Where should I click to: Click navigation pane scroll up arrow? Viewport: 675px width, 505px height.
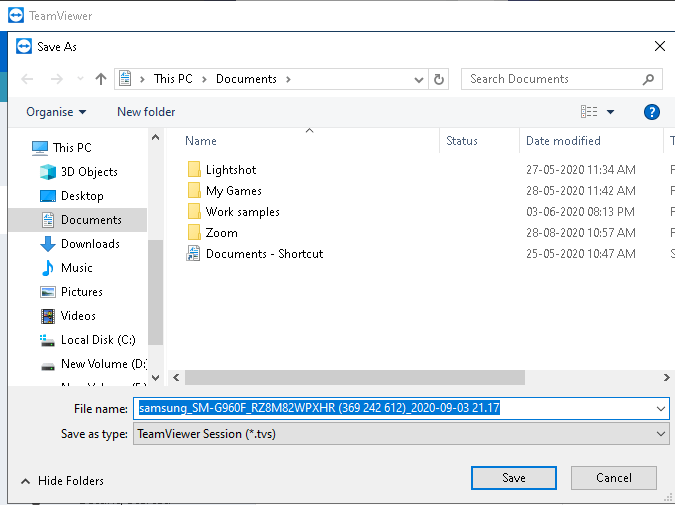(x=156, y=137)
